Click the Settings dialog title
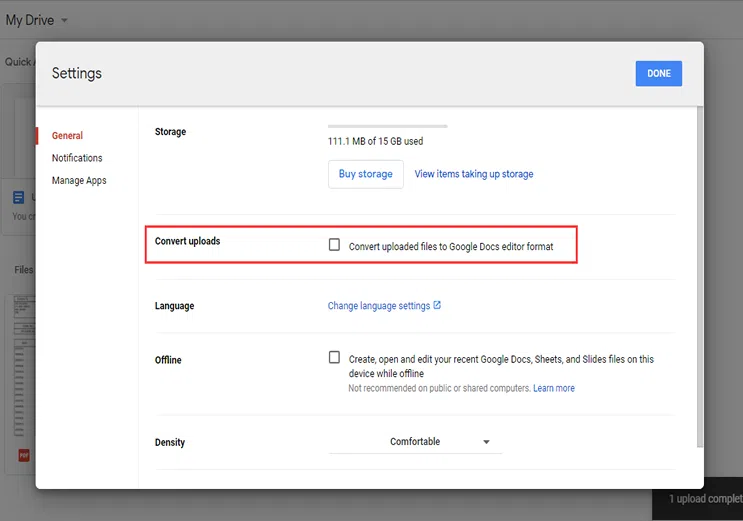 77,73
